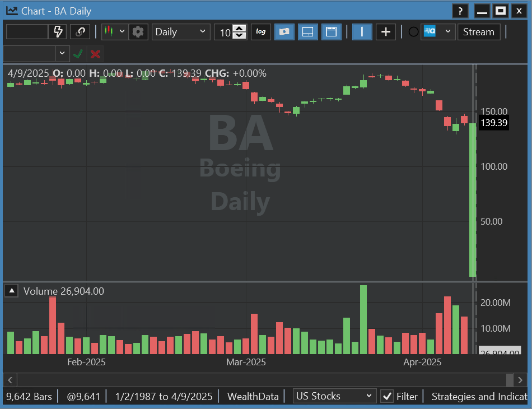Open the question mark help button
This screenshot has height=409, width=532.
[460, 11]
